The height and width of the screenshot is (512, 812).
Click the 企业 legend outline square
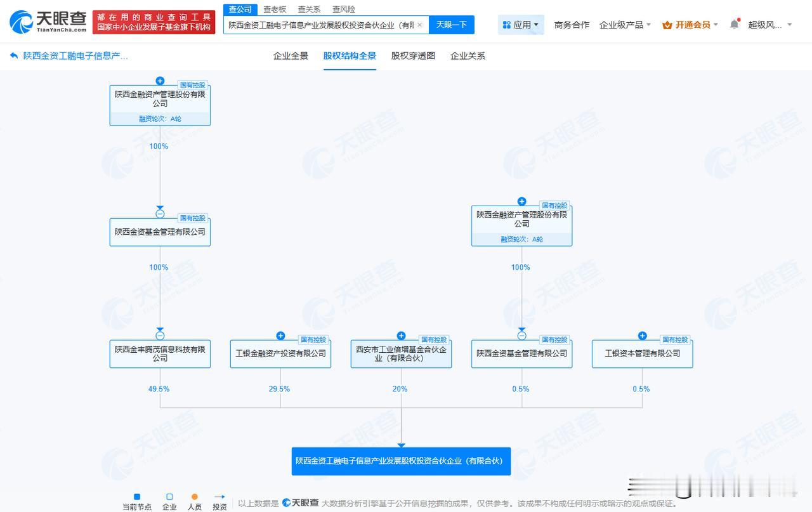pos(169,497)
